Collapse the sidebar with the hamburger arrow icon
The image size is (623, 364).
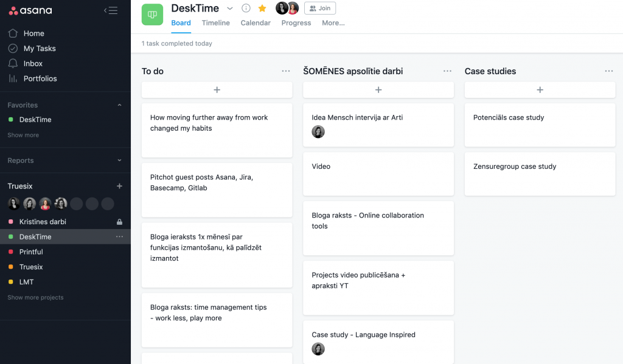point(111,11)
